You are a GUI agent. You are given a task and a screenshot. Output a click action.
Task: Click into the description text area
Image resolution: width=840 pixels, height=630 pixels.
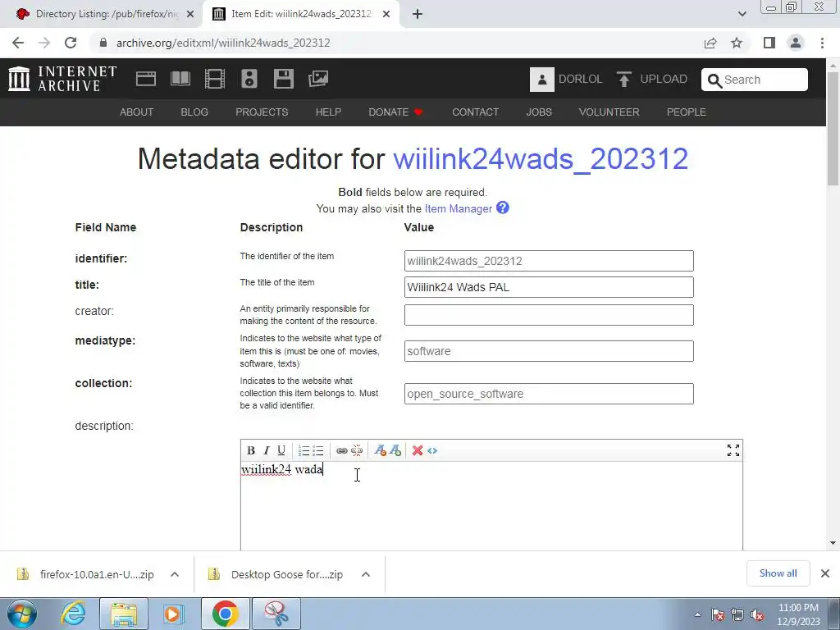click(491, 505)
